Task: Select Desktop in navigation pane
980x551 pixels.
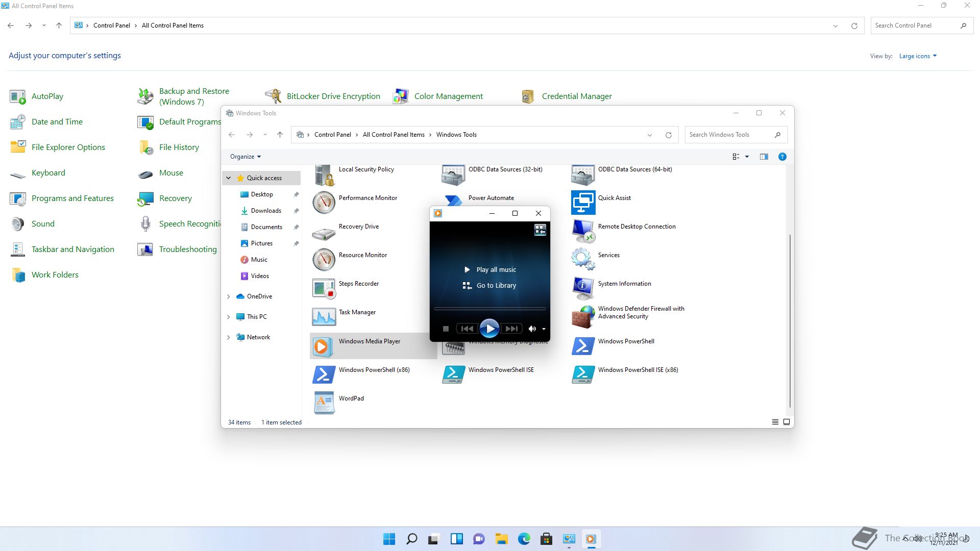Action: point(262,194)
